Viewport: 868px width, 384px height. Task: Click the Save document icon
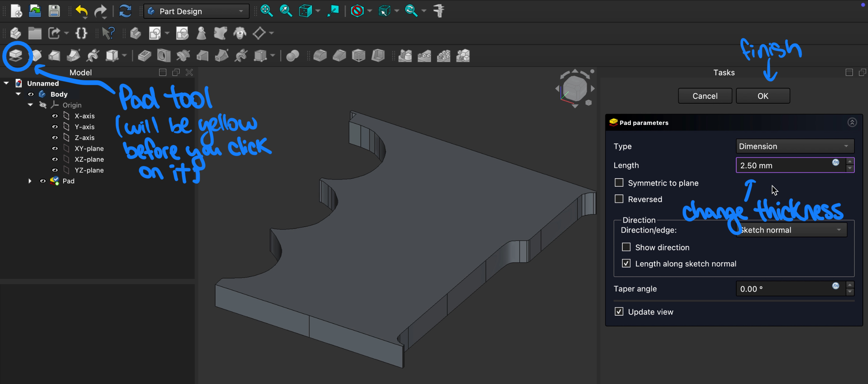54,11
